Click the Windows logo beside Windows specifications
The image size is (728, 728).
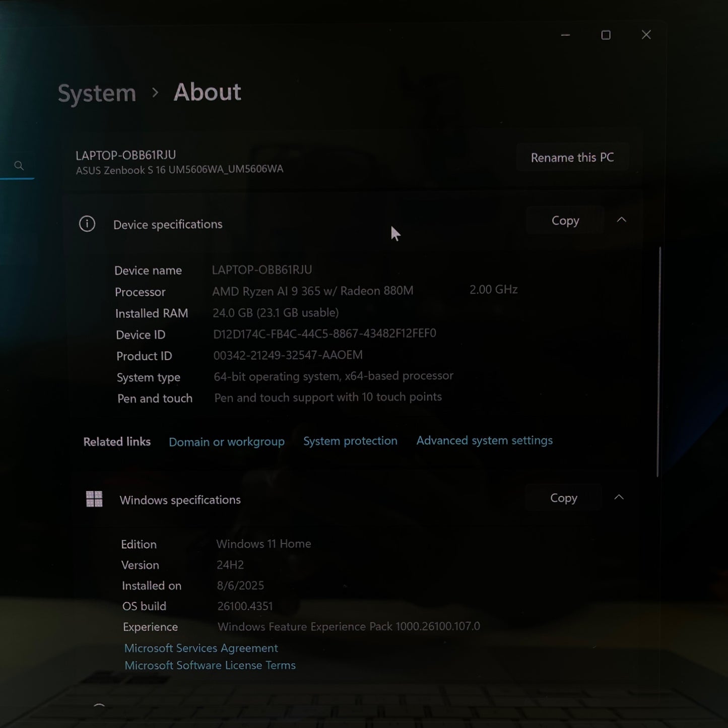pos(94,499)
